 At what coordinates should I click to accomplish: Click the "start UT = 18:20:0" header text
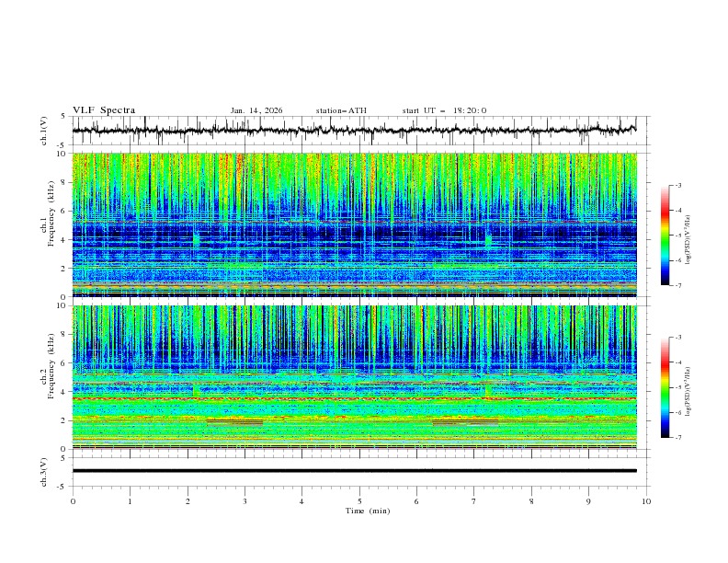[444, 110]
